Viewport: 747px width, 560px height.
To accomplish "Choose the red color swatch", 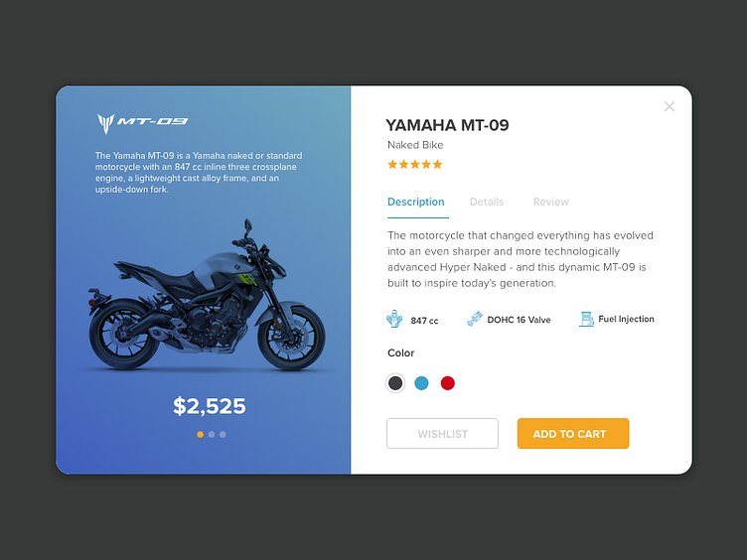I will pos(448,383).
